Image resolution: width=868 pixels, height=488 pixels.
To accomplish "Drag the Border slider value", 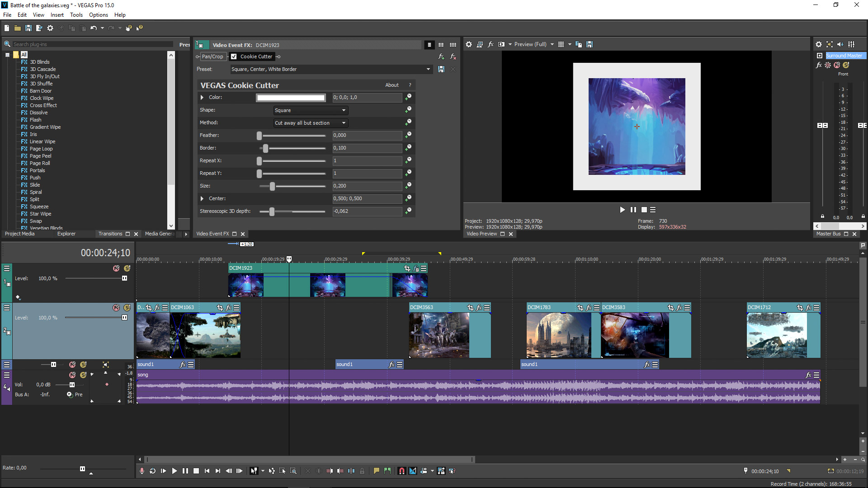I will click(x=264, y=147).
